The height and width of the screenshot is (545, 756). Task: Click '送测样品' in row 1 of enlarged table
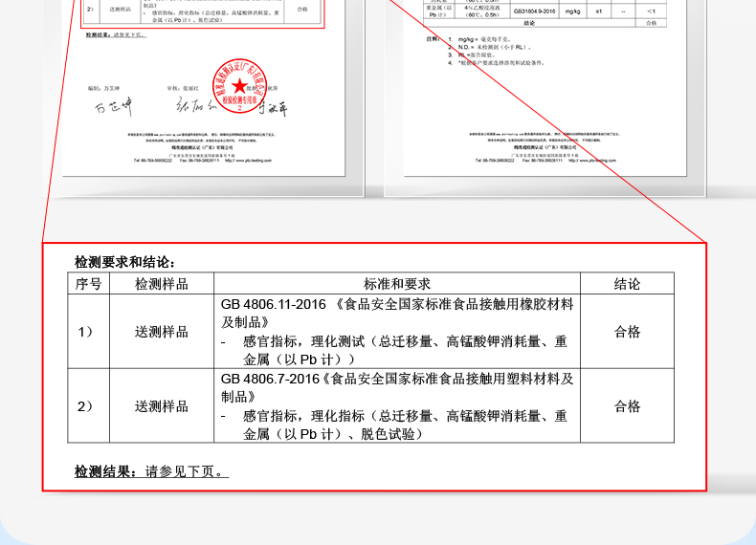click(162, 332)
